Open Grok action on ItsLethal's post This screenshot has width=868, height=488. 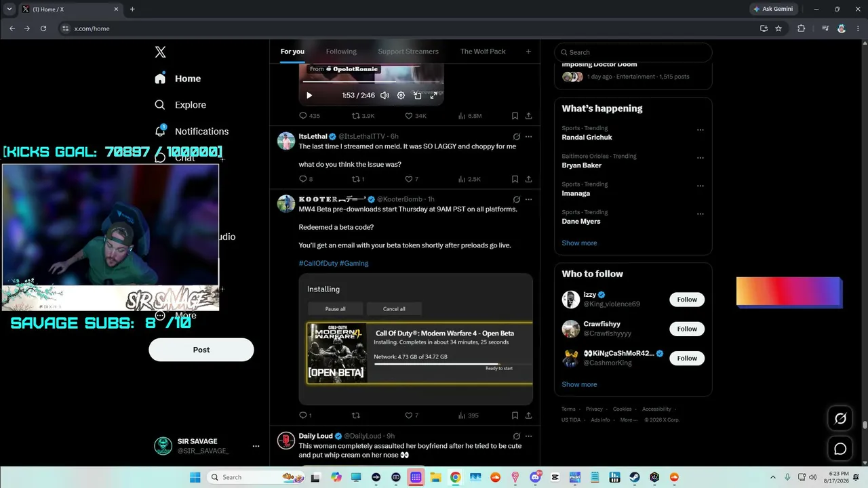tap(516, 136)
